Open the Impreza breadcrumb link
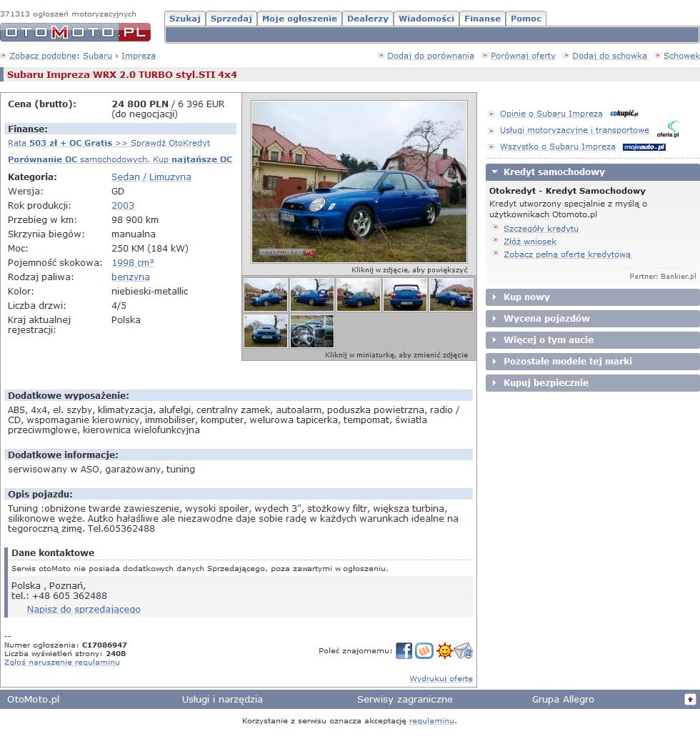Screen dimensions: 700x739 (x=139, y=56)
